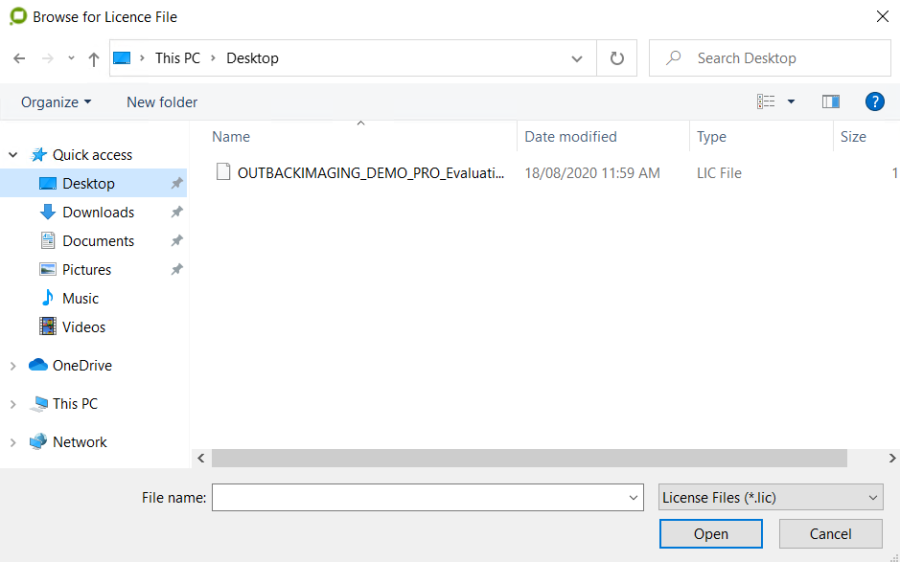Collapse the Quick access section
This screenshot has height=562, width=900.
point(13,155)
